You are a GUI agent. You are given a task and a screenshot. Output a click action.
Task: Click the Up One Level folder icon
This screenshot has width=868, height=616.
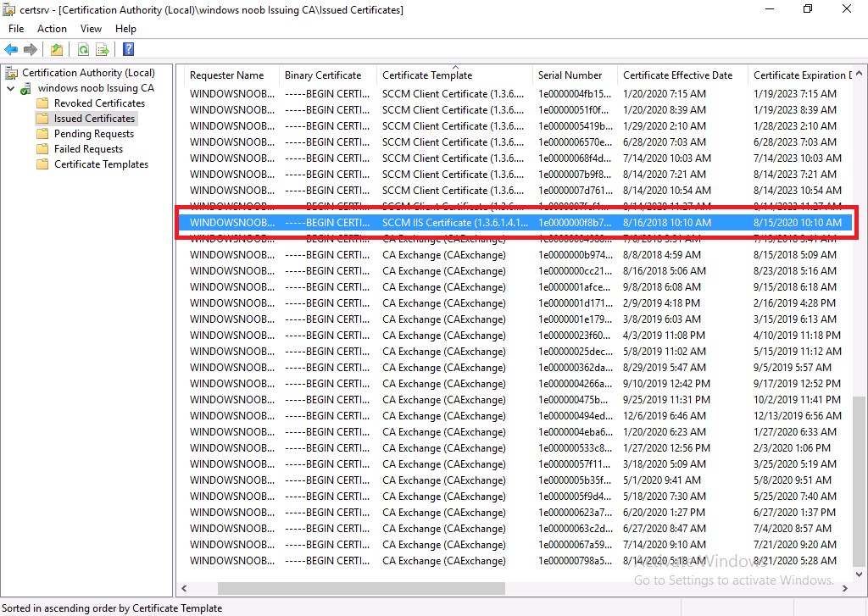(x=57, y=49)
